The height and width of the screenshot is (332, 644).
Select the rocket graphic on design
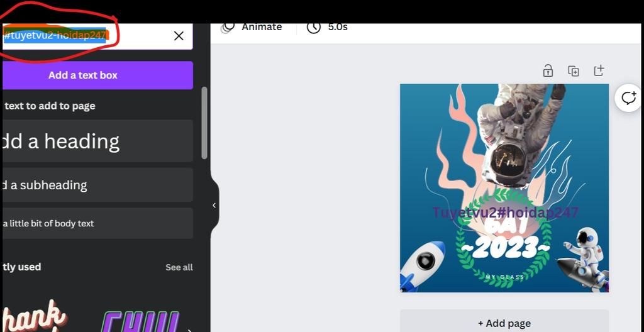pyautogui.click(x=423, y=265)
